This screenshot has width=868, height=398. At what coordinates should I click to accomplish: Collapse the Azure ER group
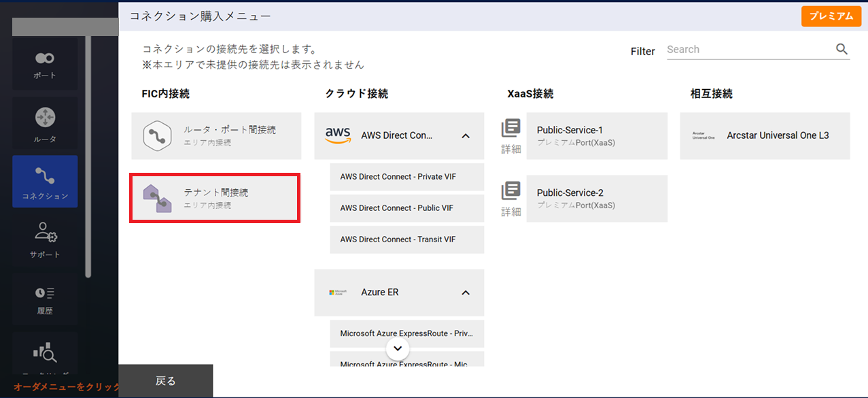(x=466, y=293)
